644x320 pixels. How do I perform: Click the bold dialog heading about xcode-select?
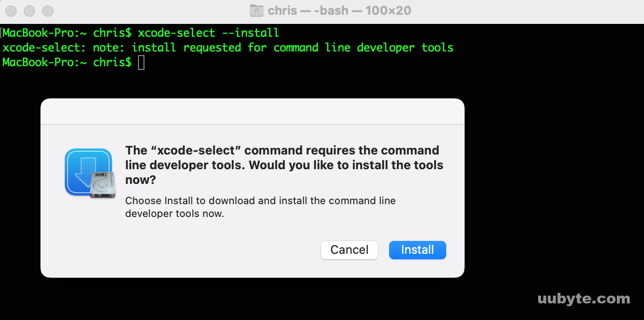[x=284, y=165]
